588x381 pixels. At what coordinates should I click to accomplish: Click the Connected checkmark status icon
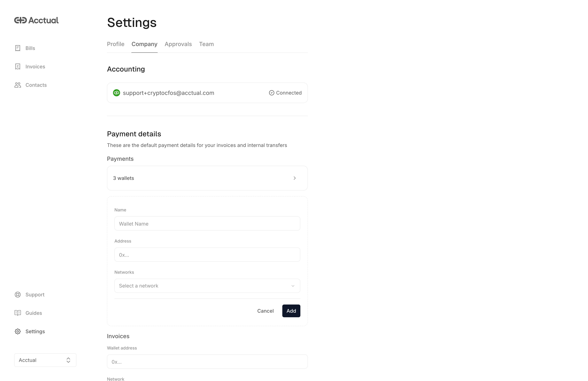pos(272,93)
